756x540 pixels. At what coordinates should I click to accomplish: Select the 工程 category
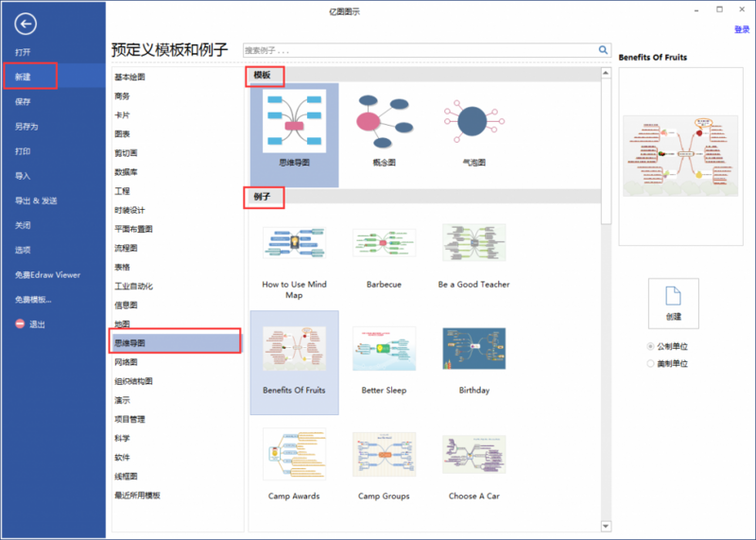click(x=122, y=191)
